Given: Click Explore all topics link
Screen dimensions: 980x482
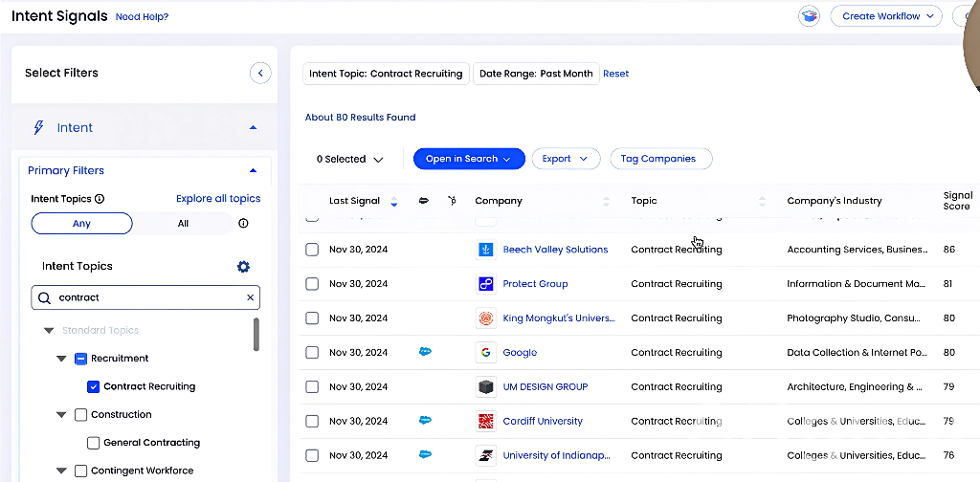Looking at the screenshot, I should pyautogui.click(x=218, y=199).
